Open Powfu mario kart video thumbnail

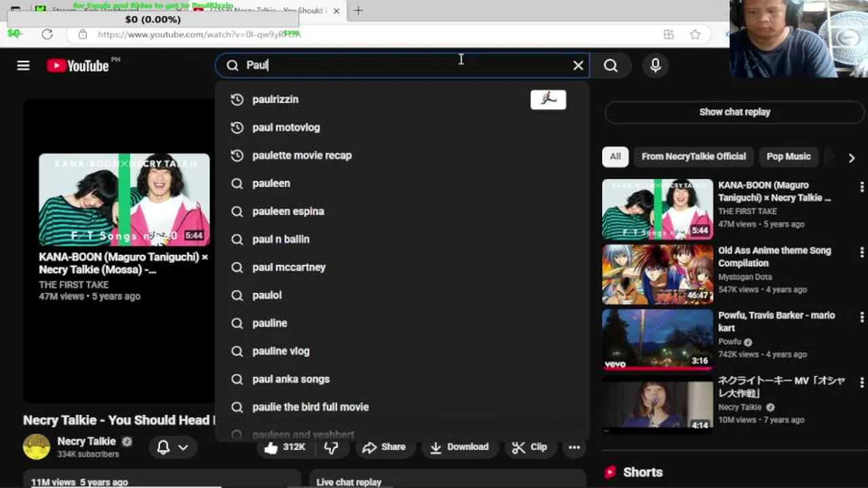pyautogui.click(x=658, y=340)
